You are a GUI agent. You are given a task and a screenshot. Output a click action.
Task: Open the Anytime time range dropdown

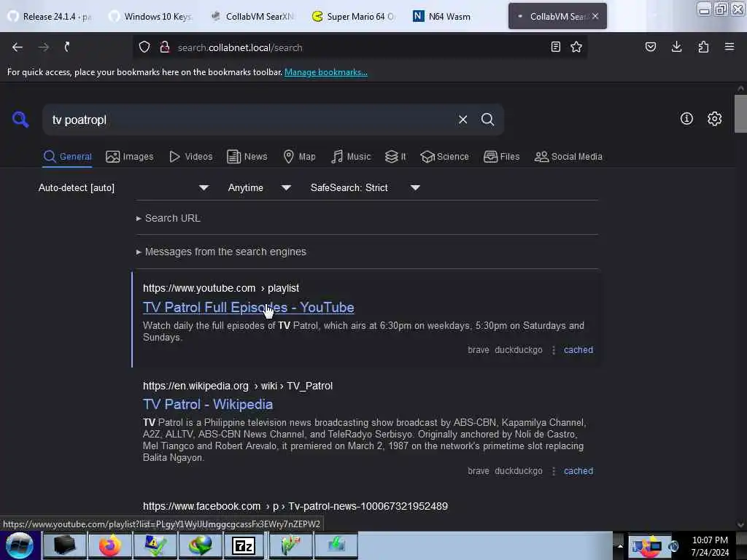click(259, 187)
